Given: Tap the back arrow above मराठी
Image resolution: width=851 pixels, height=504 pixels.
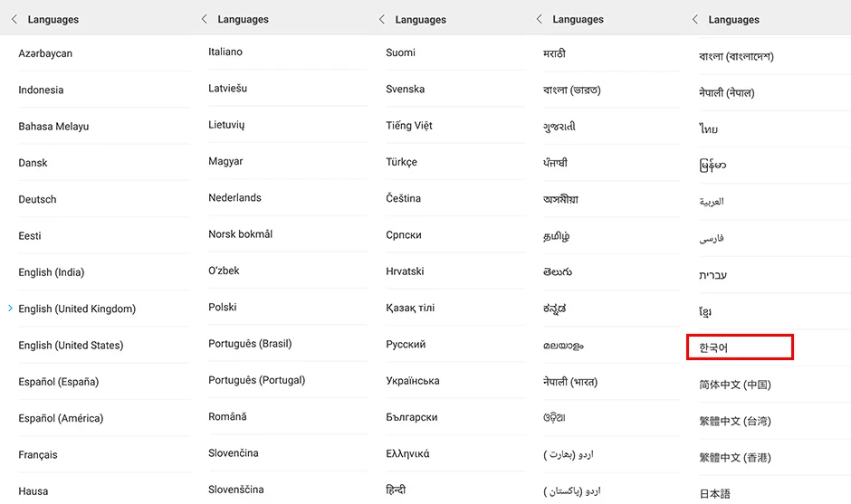Looking at the screenshot, I should tap(539, 19).
